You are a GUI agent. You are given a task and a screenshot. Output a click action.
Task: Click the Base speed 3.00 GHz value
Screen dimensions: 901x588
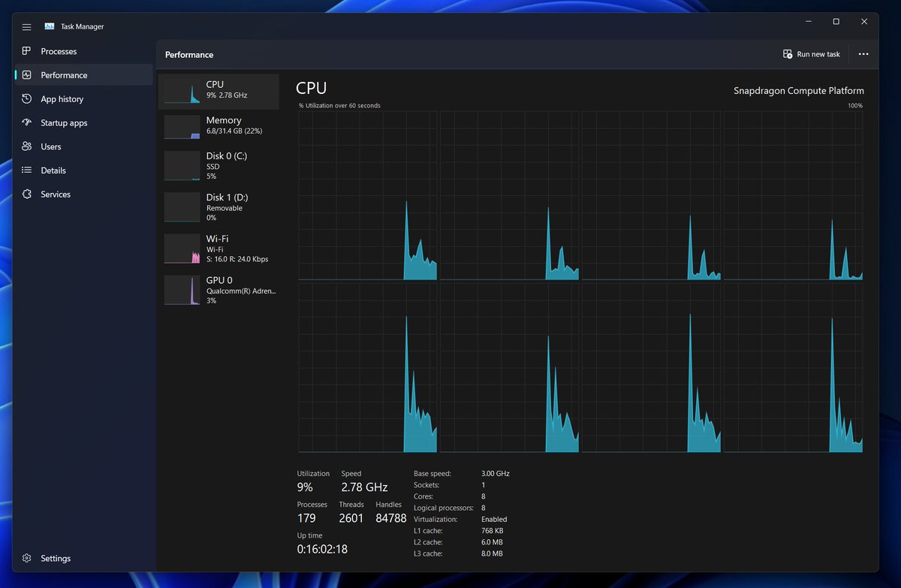tap(496, 474)
